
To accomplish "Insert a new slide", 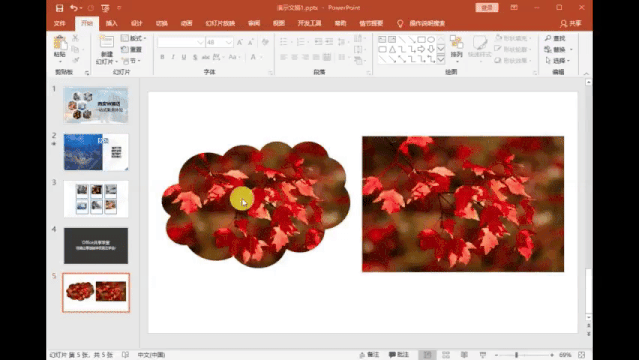I will coord(107,49).
